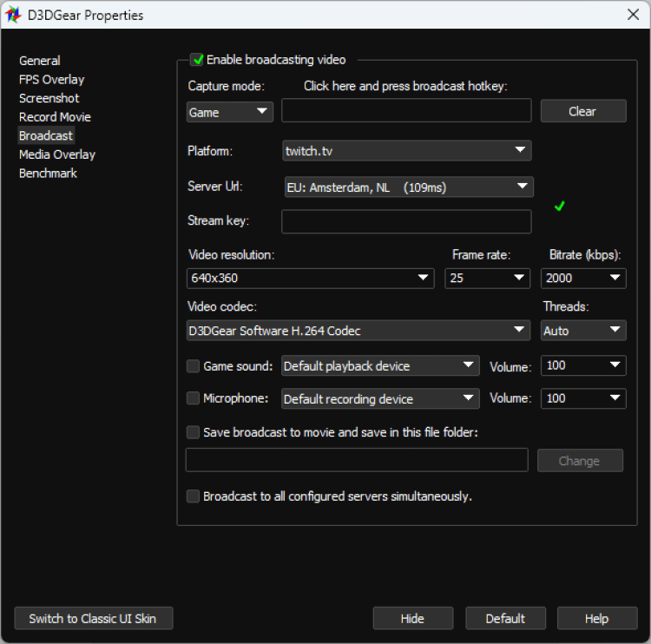Image resolution: width=651 pixels, height=644 pixels.
Task: Click the Change folder button
Action: click(x=580, y=461)
